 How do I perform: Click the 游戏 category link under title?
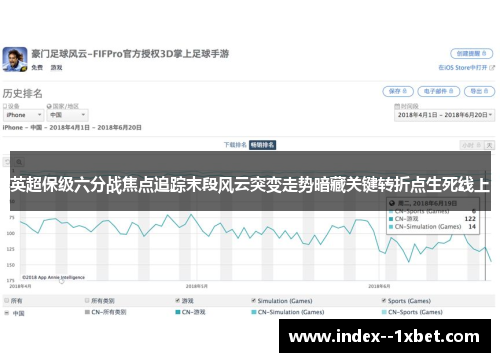[x=56, y=68]
